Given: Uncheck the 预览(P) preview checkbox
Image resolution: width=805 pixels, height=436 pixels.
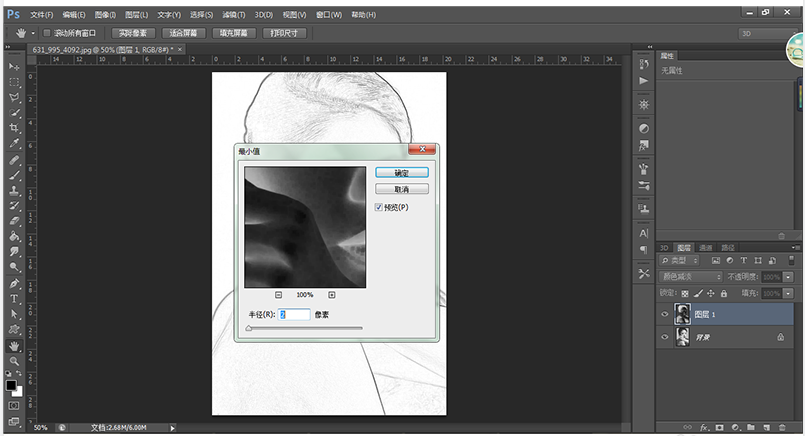Looking at the screenshot, I should point(378,207).
